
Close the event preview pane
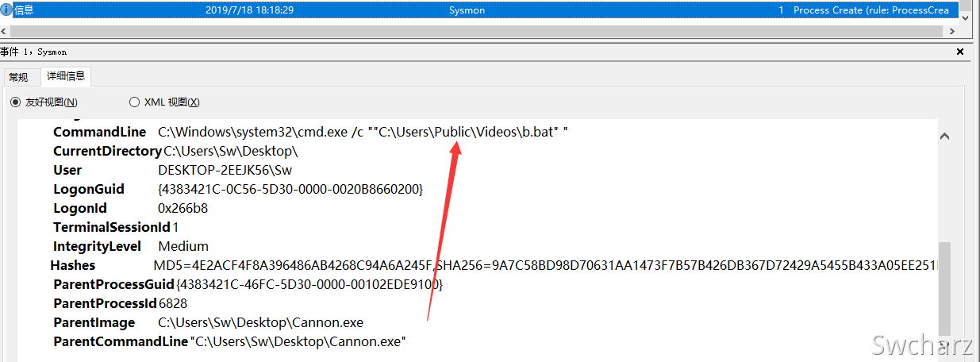(x=960, y=52)
